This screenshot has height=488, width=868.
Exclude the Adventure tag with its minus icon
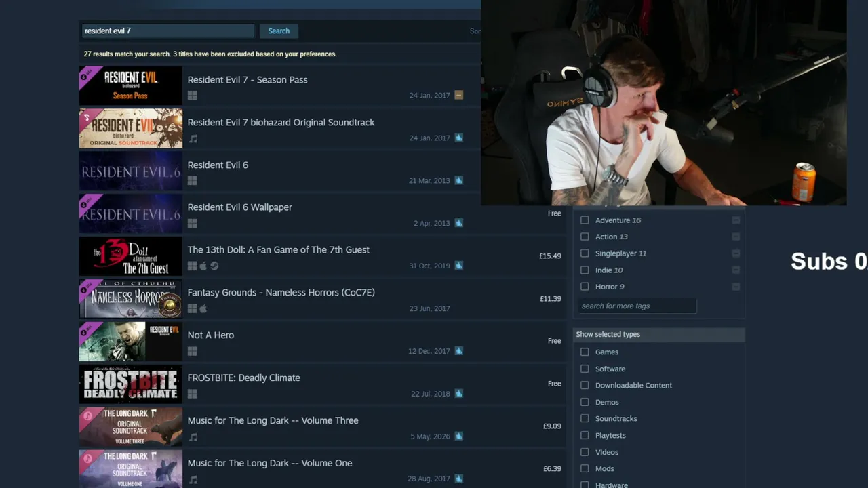tap(736, 220)
